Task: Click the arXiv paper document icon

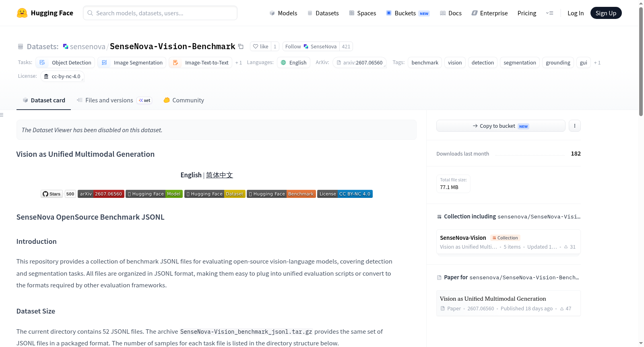Action: [x=339, y=62]
